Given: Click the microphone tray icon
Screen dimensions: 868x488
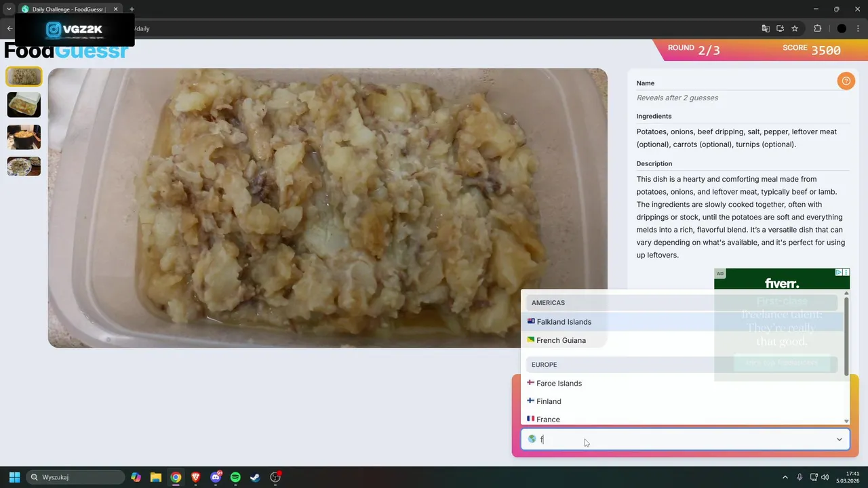Looking at the screenshot, I should [800, 477].
